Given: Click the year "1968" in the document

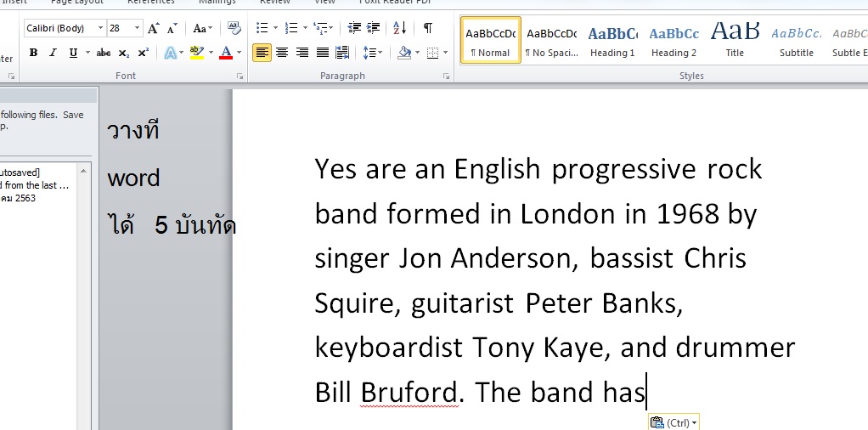Looking at the screenshot, I should [x=688, y=214].
